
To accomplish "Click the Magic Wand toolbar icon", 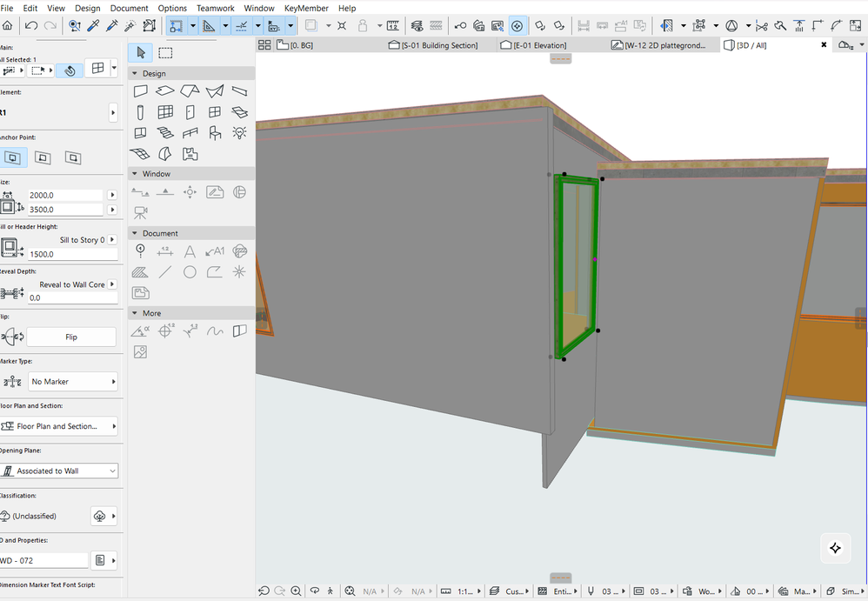I will [130, 25].
